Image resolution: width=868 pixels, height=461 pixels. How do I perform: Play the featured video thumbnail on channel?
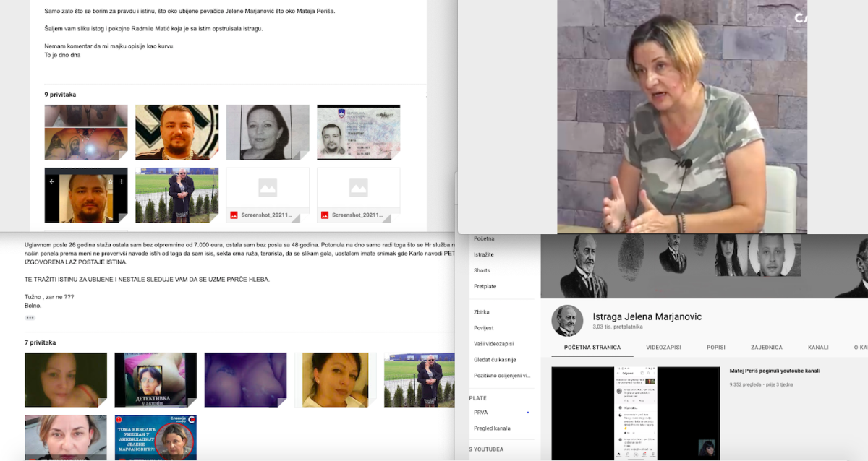pos(635,413)
